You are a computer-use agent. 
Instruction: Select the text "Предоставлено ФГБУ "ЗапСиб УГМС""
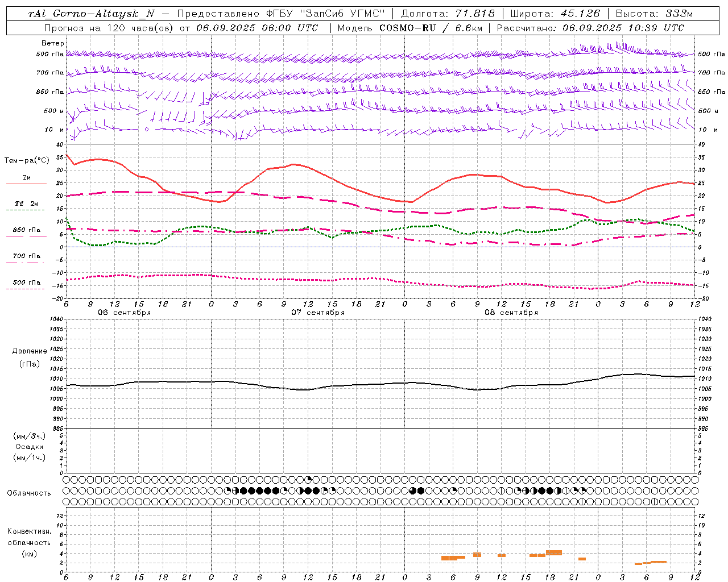[x=281, y=14]
